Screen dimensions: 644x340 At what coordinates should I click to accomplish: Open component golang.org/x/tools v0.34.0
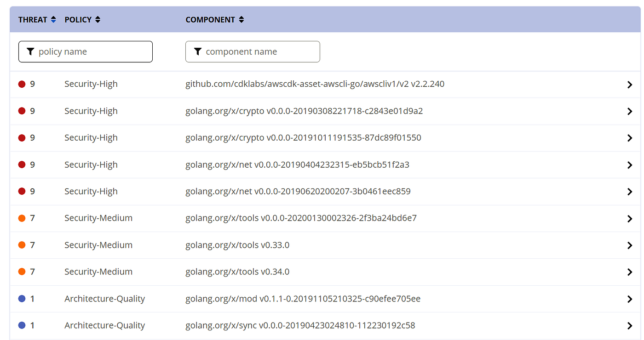pyautogui.click(x=237, y=272)
